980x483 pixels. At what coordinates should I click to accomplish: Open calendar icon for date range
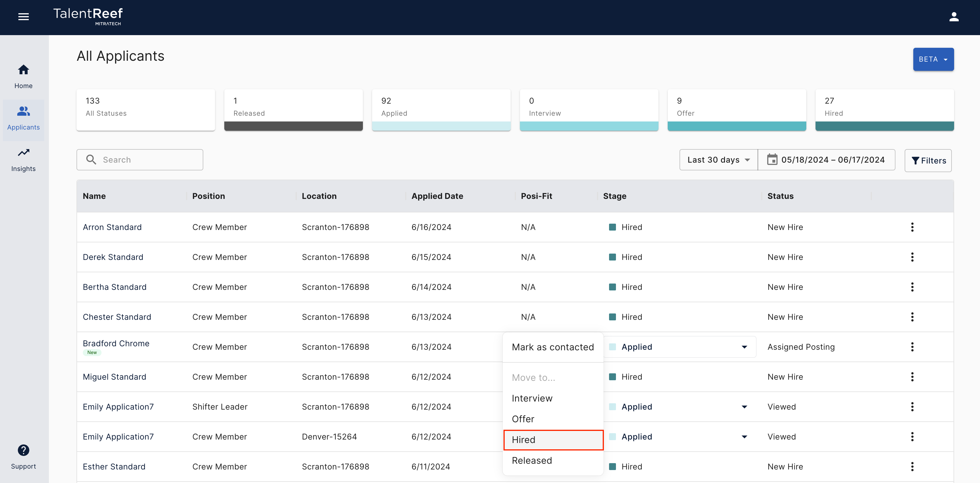point(772,159)
